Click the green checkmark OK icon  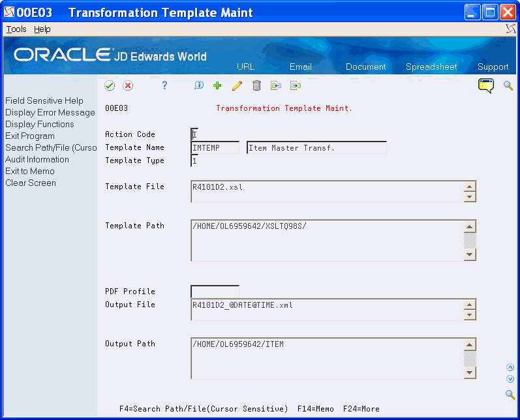[110, 85]
